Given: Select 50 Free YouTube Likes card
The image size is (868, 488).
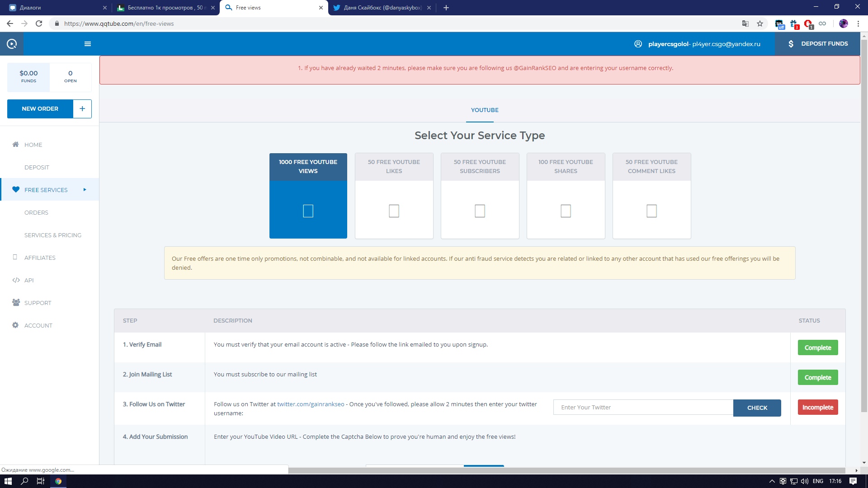Looking at the screenshot, I should pyautogui.click(x=394, y=196).
